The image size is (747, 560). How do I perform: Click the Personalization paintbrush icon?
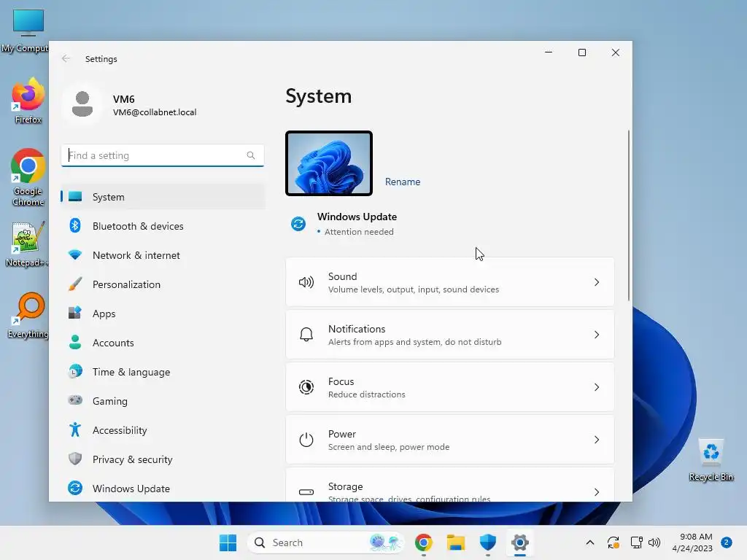click(75, 284)
